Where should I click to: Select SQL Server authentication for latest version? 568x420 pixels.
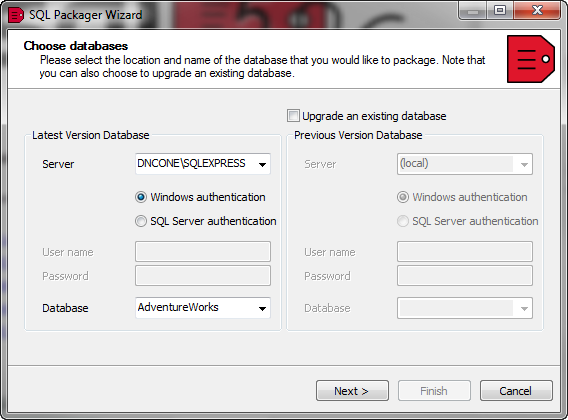(x=141, y=221)
